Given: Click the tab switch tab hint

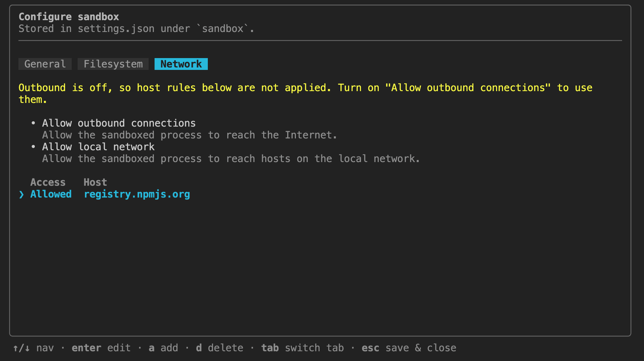Looking at the screenshot, I should point(303,348).
